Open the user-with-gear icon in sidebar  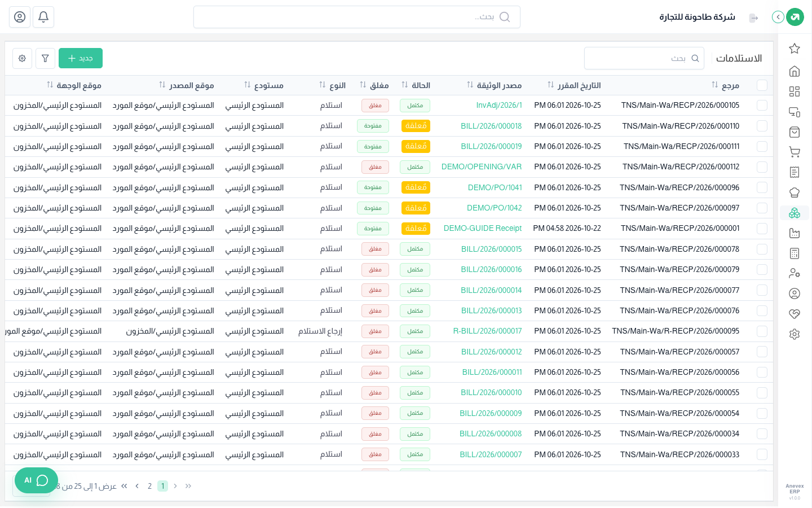point(795,273)
